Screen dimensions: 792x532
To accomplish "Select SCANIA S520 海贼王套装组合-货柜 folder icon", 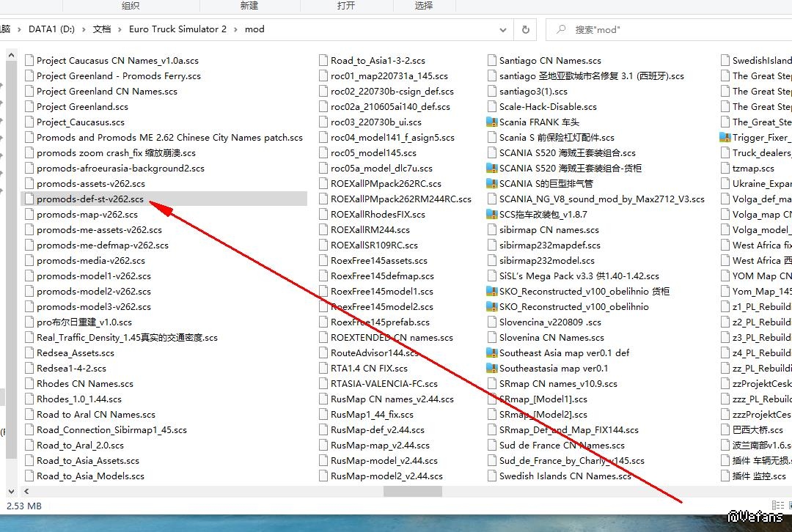I will [491, 168].
